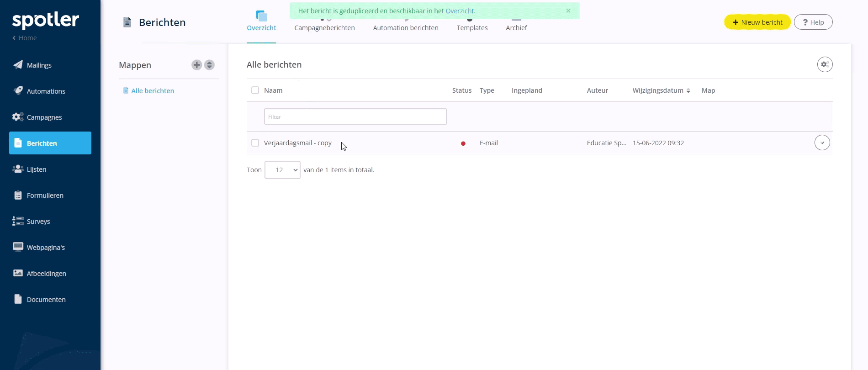Sort by Wijzigingsdatum column

tap(661, 90)
